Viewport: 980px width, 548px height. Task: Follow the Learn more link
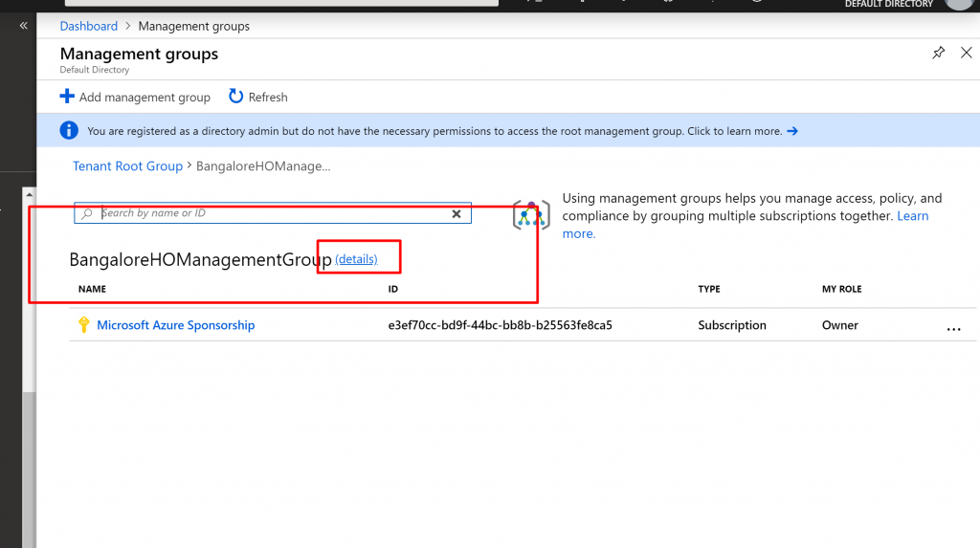coord(912,216)
